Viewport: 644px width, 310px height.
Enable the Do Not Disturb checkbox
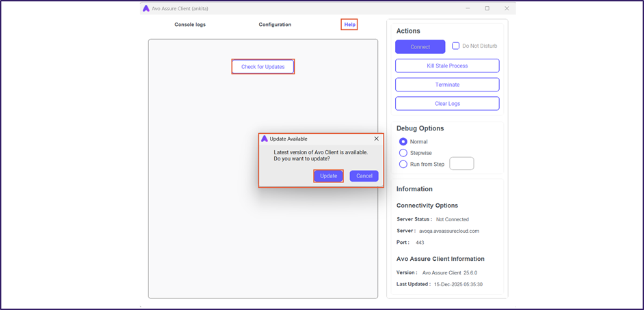456,46
